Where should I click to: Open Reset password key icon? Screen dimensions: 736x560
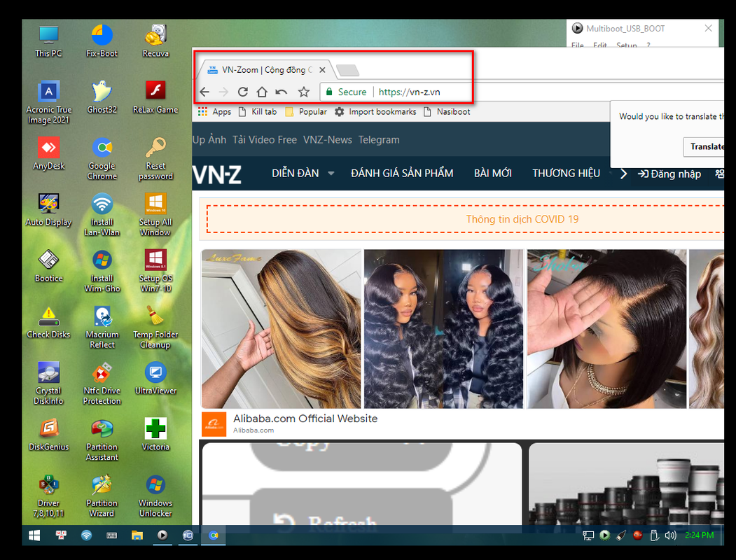pyautogui.click(x=155, y=159)
